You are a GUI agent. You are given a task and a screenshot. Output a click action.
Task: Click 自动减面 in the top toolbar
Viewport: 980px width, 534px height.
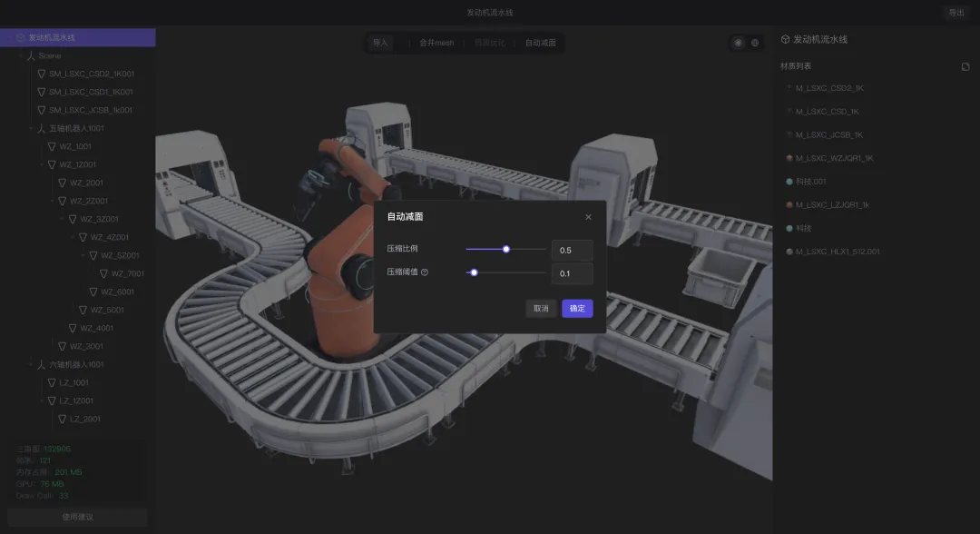click(540, 43)
